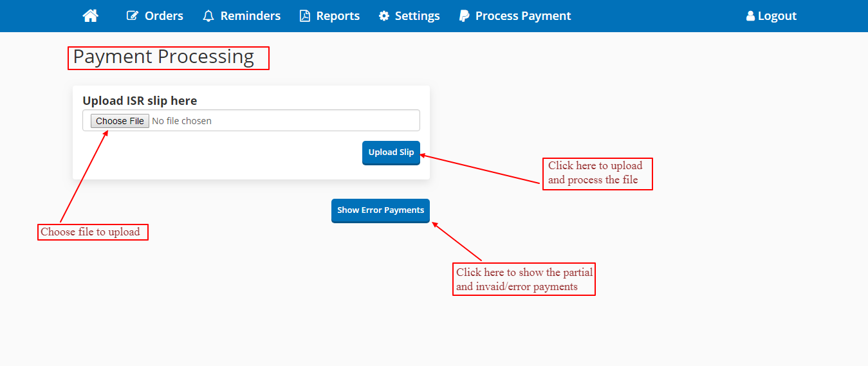The height and width of the screenshot is (366, 868).
Task: Select Process Payment in the navbar
Action: click(x=523, y=16)
